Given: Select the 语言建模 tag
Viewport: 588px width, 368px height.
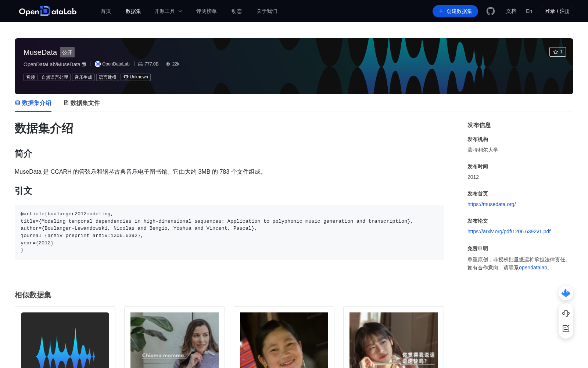Looking at the screenshot, I should [108, 77].
